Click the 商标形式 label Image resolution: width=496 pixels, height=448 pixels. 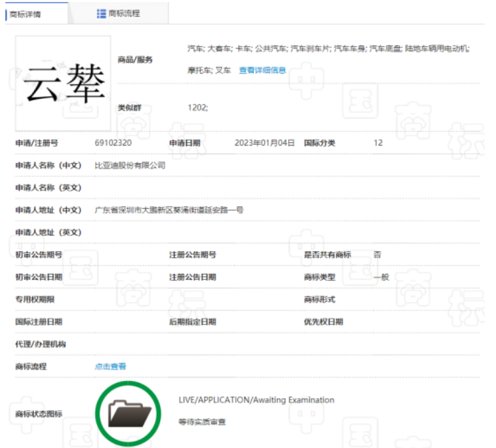[320, 299]
